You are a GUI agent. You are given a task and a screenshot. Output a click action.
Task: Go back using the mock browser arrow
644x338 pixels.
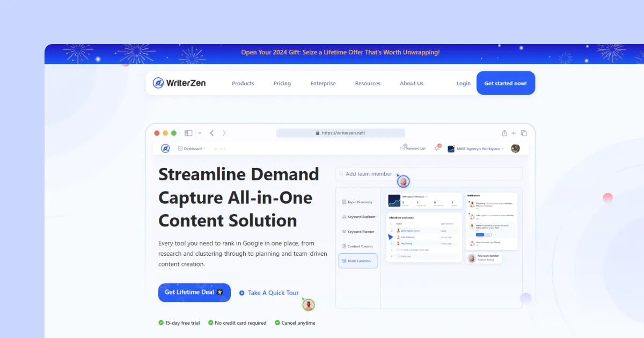point(212,133)
